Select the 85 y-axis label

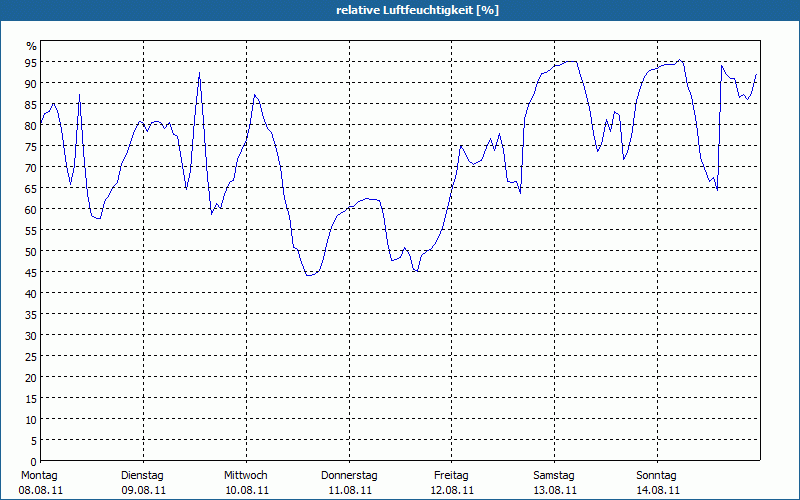[x=31, y=105]
